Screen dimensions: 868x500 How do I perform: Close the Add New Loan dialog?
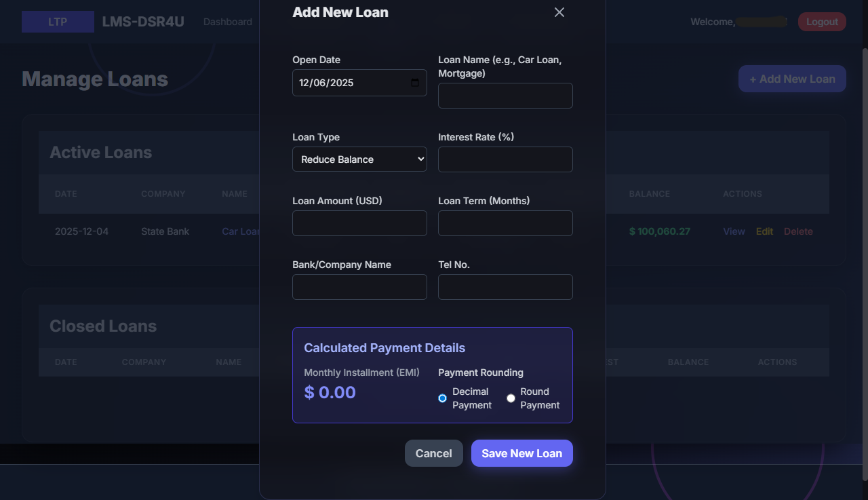559,12
